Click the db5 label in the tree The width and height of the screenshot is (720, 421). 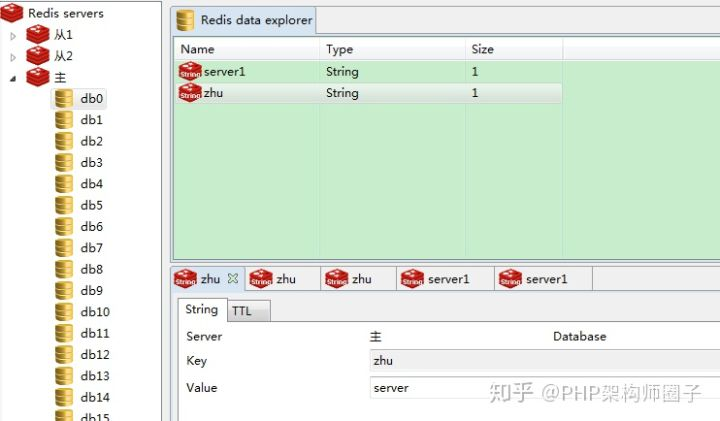92,205
